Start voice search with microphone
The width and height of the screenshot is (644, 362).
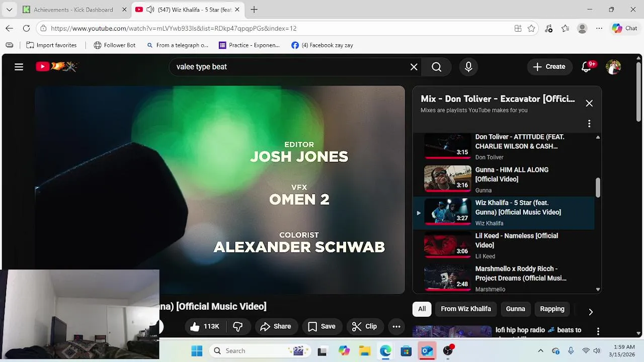468,67
